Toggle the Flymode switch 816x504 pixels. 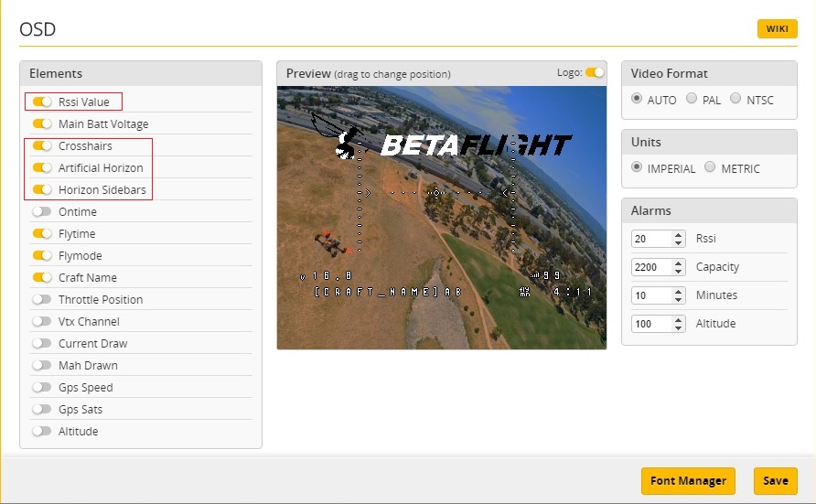point(42,255)
